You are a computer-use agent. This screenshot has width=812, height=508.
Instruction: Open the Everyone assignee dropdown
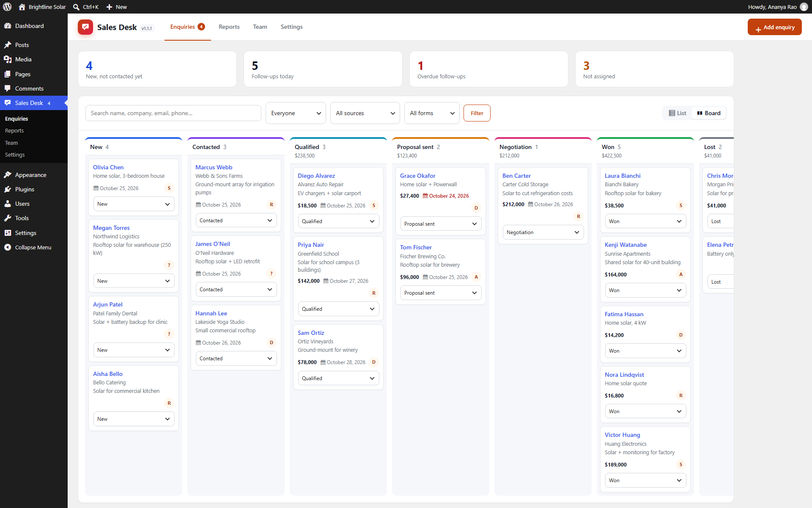pyautogui.click(x=296, y=113)
